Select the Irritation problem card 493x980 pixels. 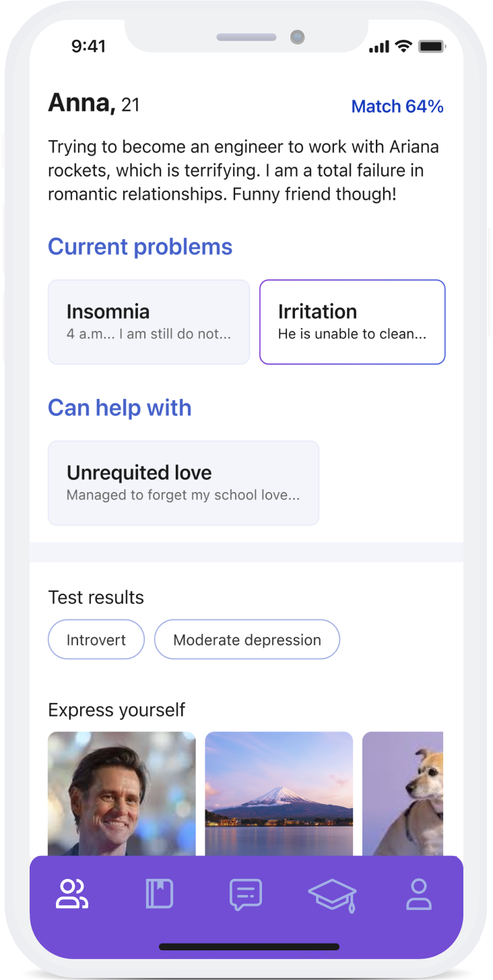pos(352,322)
